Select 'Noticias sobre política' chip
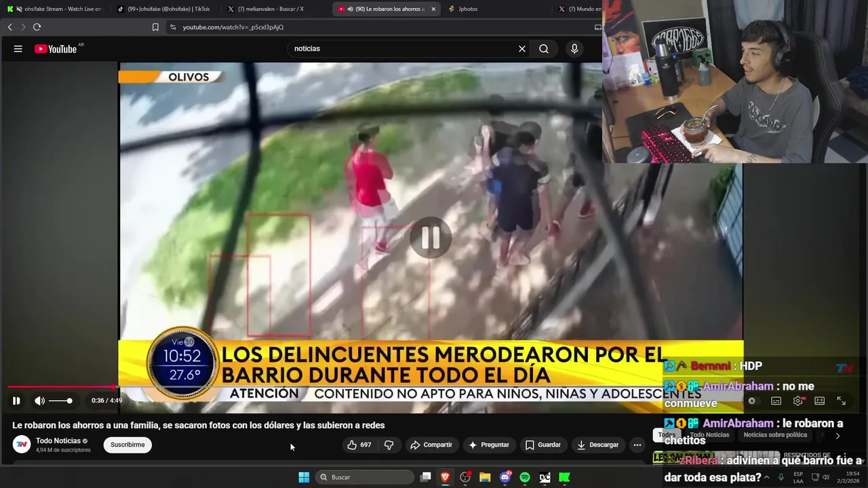 click(x=775, y=435)
